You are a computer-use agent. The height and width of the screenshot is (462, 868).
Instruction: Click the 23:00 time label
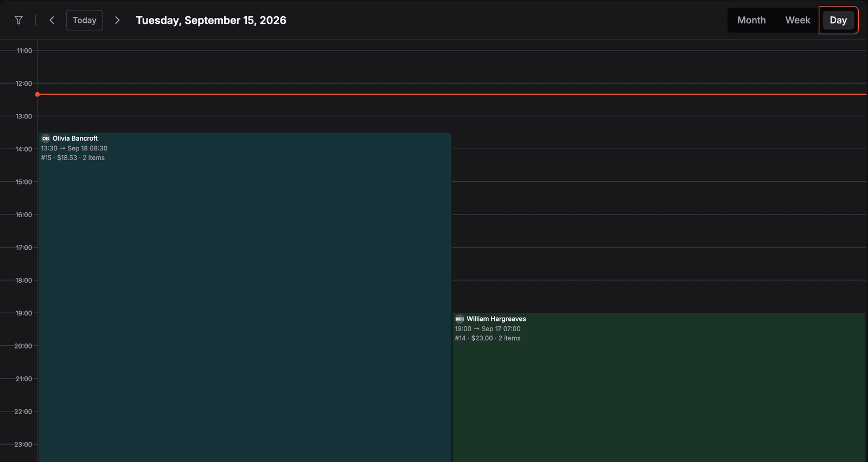tap(23, 445)
